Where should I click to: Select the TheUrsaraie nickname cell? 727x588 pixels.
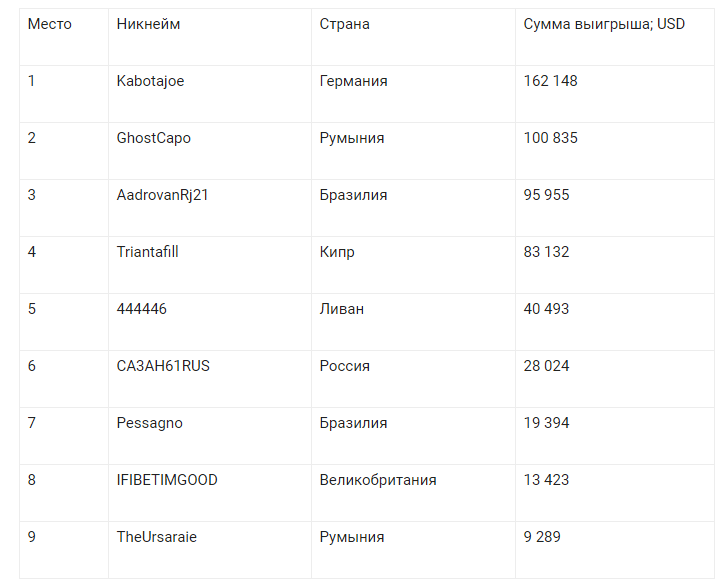[x=156, y=537]
